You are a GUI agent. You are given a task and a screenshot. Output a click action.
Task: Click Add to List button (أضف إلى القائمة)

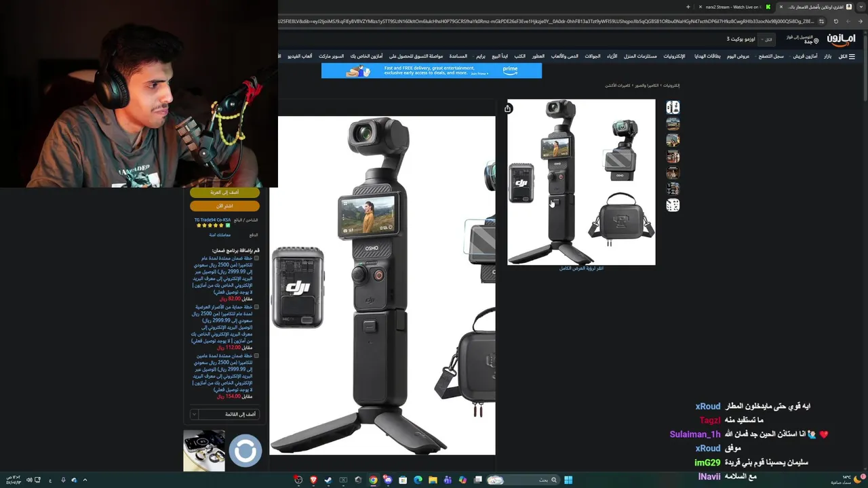pos(229,414)
